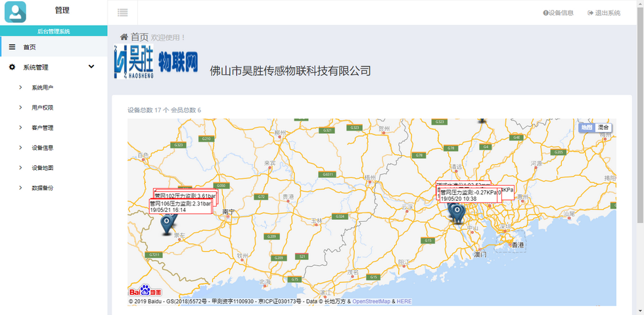Click the map marker near 崇左
The image size is (644, 315).
(x=166, y=224)
